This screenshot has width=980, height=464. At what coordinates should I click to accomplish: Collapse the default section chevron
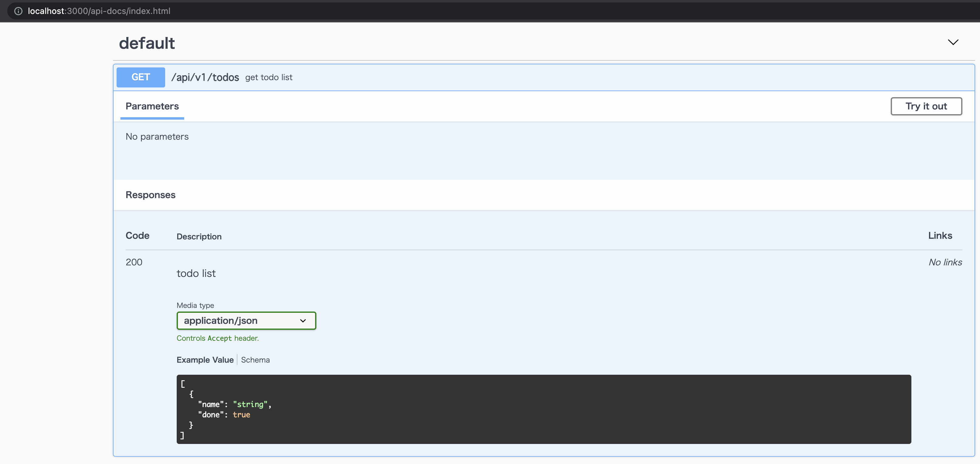(953, 42)
